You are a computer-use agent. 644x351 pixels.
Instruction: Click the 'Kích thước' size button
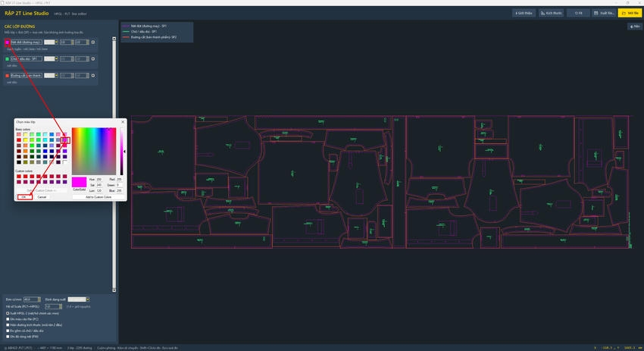(x=551, y=13)
